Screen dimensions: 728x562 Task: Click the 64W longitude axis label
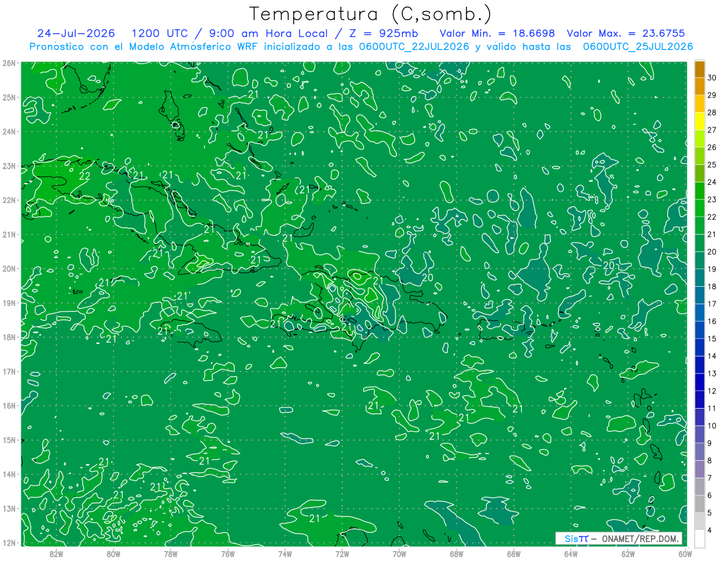(x=571, y=553)
